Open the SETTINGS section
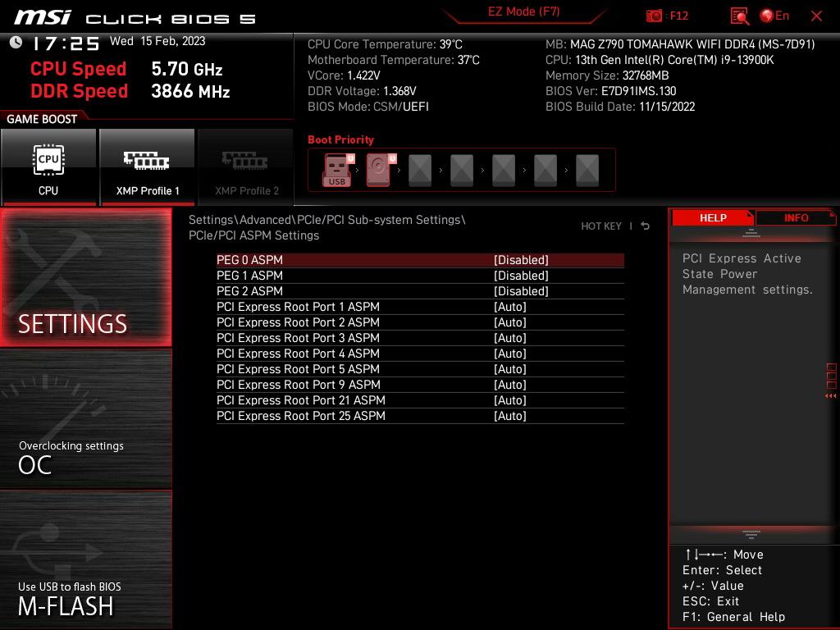The width and height of the screenshot is (840, 630). (86, 277)
